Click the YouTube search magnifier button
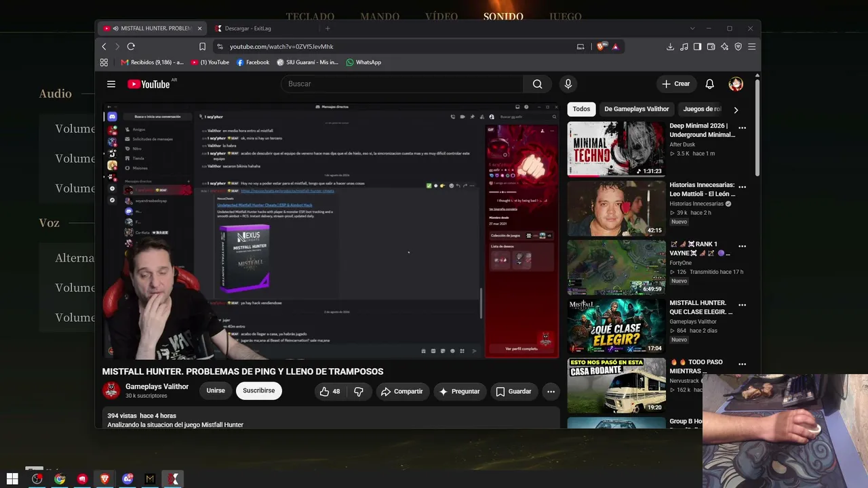The height and width of the screenshot is (488, 868). (x=537, y=84)
